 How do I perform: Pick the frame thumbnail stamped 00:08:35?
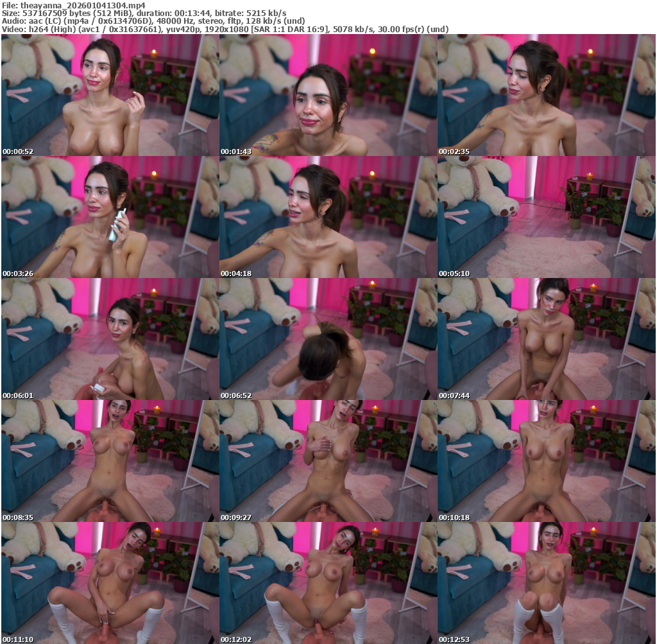pos(110,461)
